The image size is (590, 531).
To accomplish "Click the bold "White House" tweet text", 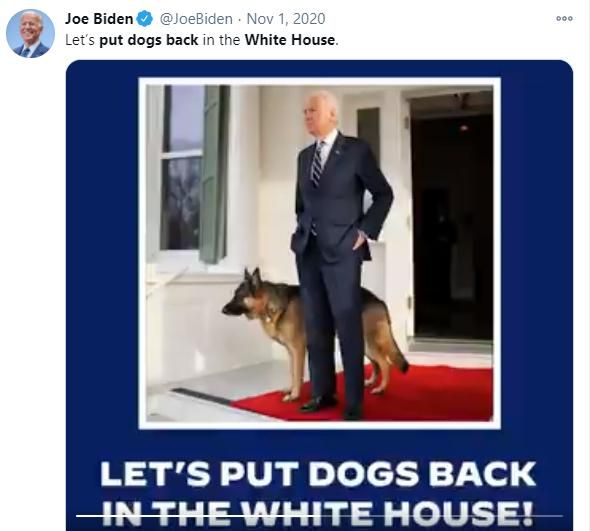I will click(x=290, y=40).
